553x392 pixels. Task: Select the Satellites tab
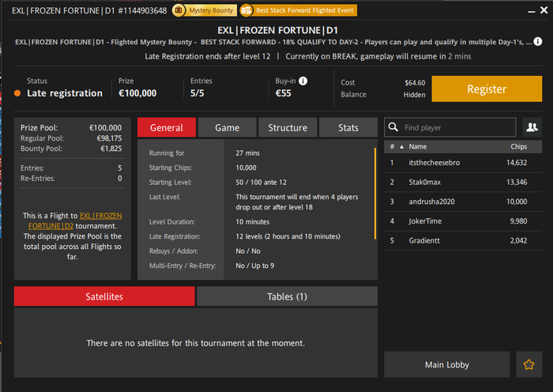(x=104, y=296)
